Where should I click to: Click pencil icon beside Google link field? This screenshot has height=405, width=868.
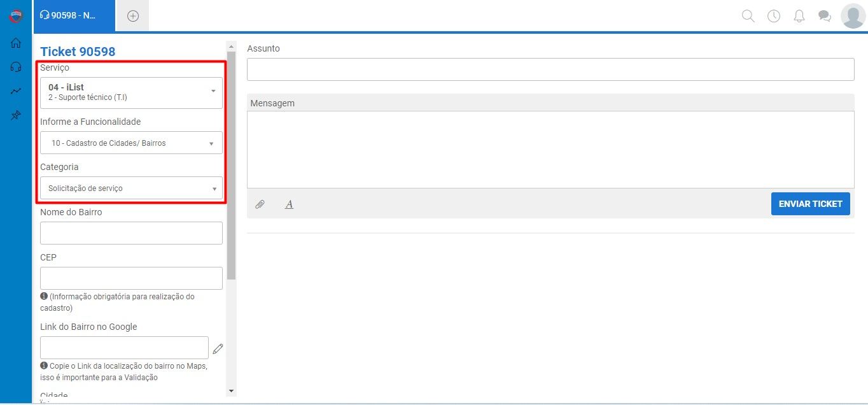click(x=218, y=348)
